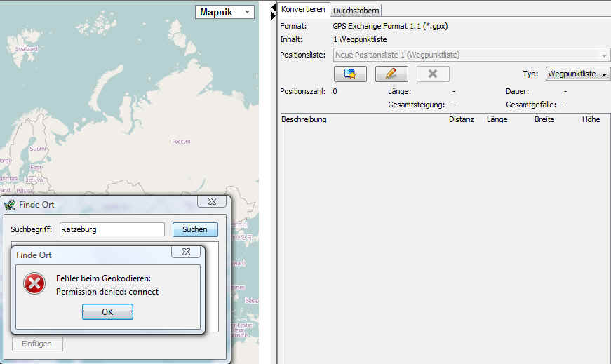Expand the Positionsliste combo box
The width and height of the screenshot is (611, 364).
pyautogui.click(x=605, y=55)
